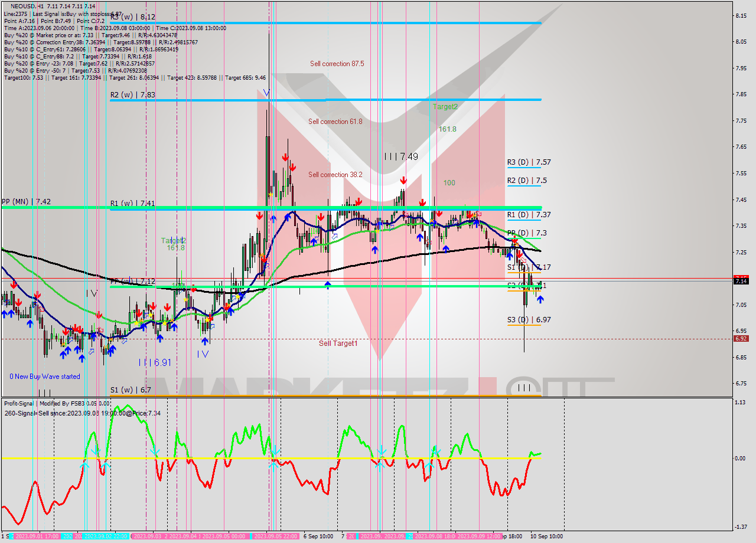The height and width of the screenshot is (543, 756).
Task: Select the 6.75 price axis value
Action: [741, 384]
